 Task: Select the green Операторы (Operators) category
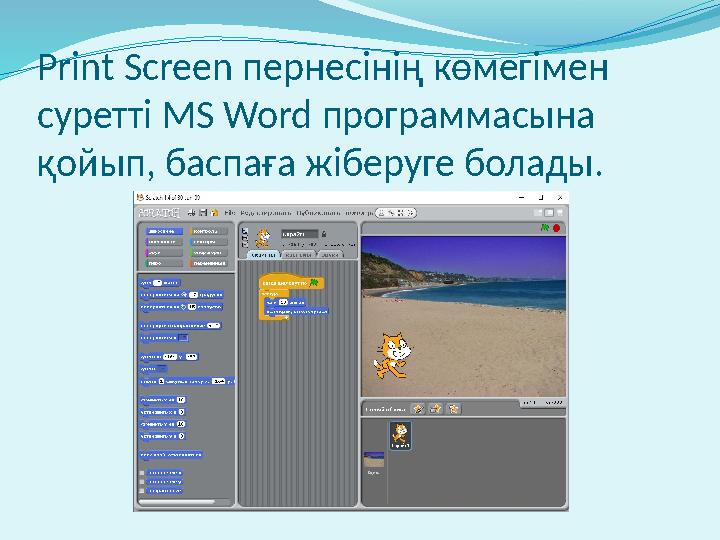(x=208, y=253)
